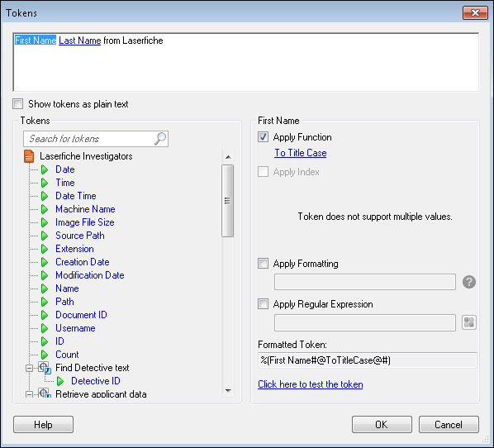Click the Apply Formatting text field
Image resolution: width=494 pixels, height=448 pixels.
click(x=365, y=282)
